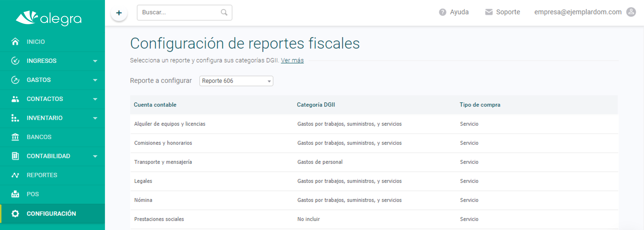Click the Reportes graph icon
Screen dimensions: 644x230
coord(15,175)
